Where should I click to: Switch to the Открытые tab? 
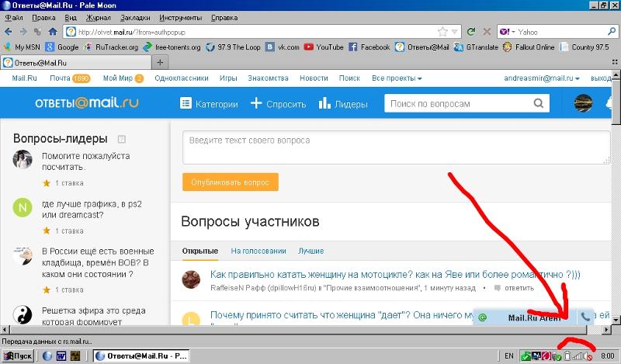point(200,251)
